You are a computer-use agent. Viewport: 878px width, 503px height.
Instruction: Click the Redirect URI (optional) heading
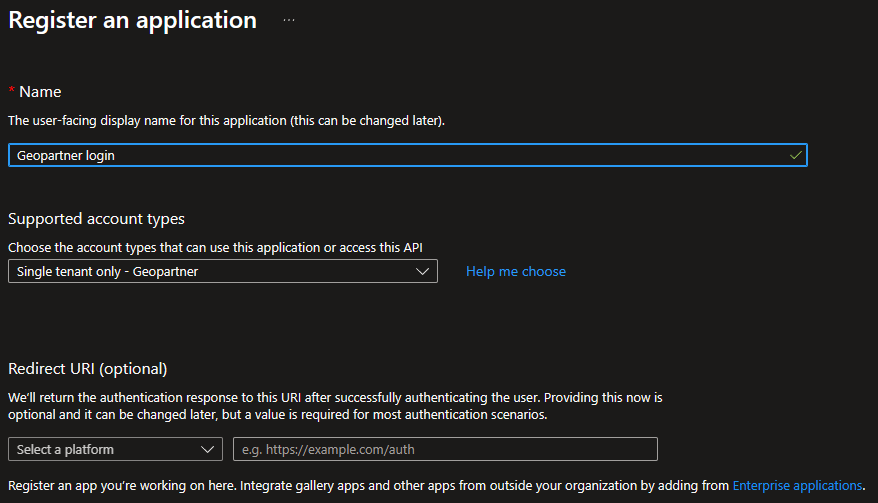(88, 369)
